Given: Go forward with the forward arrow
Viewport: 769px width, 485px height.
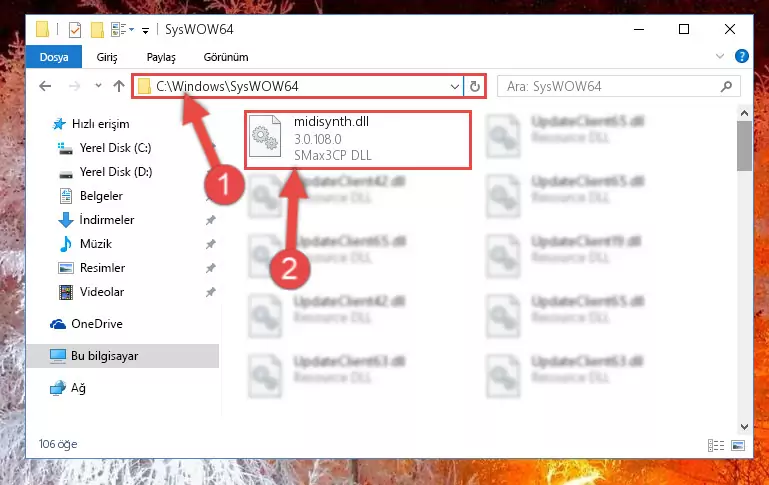Looking at the screenshot, I should pyautogui.click(x=75, y=86).
